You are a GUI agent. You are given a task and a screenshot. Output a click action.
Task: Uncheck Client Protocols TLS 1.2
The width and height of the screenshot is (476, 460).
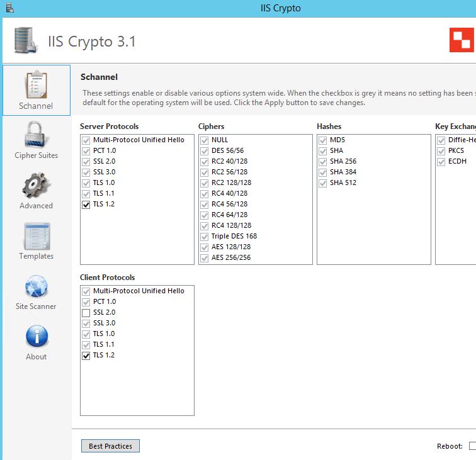point(86,356)
